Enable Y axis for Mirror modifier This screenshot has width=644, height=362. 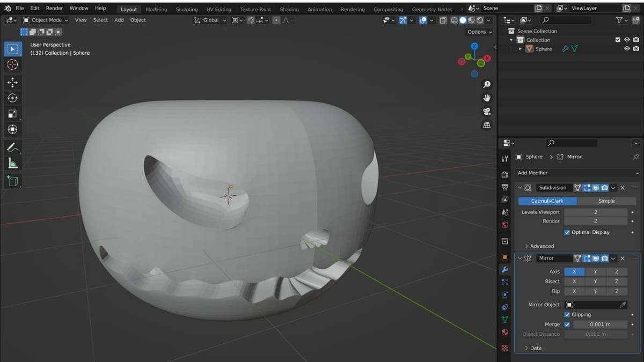[x=595, y=271]
